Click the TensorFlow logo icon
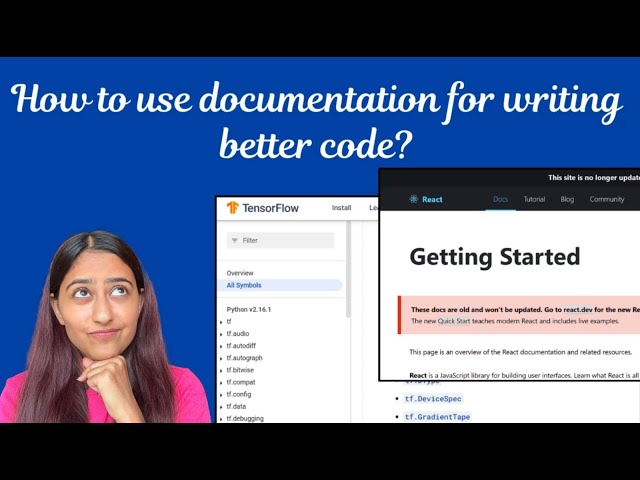Image resolution: width=640 pixels, height=480 pixels. [232, 207]
